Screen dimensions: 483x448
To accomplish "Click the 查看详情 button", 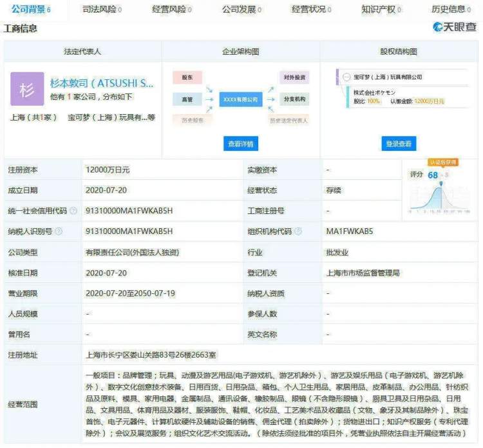I will [241, 144].
